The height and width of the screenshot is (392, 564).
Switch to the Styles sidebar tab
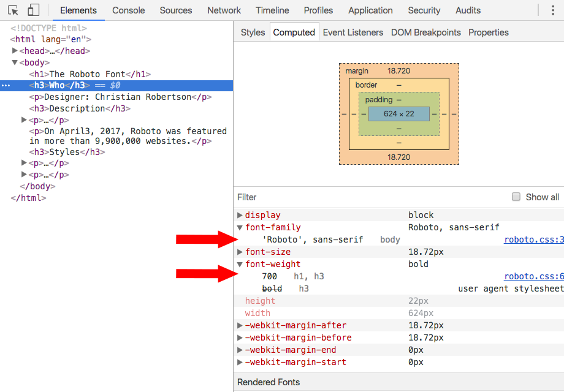click(253, 32)
